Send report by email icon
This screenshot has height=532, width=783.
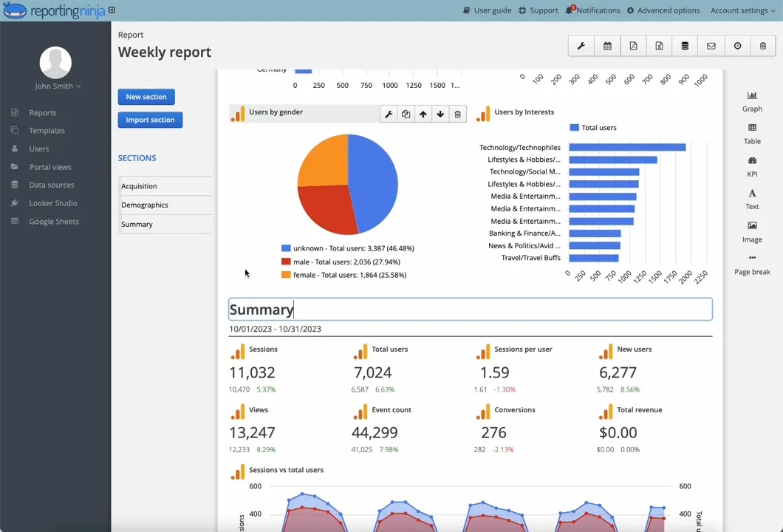point(711,46)
